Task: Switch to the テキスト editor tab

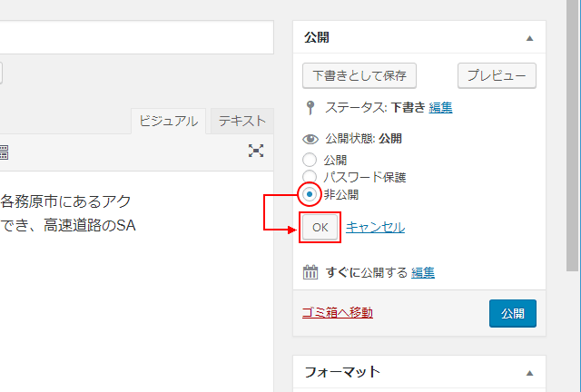Action: click(241, 122)
